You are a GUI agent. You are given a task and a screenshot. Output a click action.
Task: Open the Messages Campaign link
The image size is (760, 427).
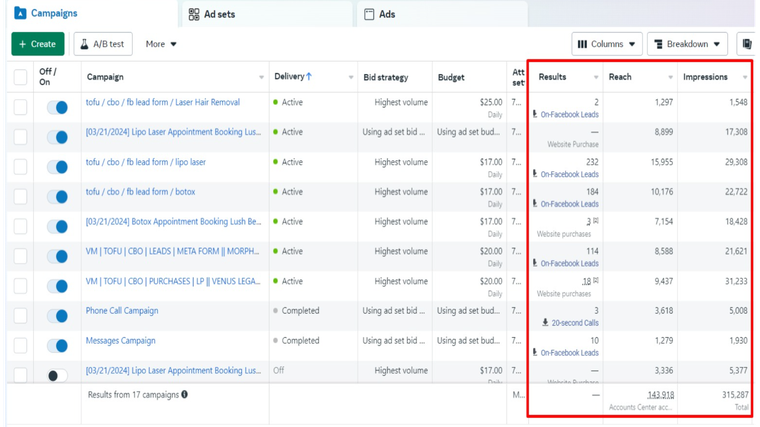(121, 340)
